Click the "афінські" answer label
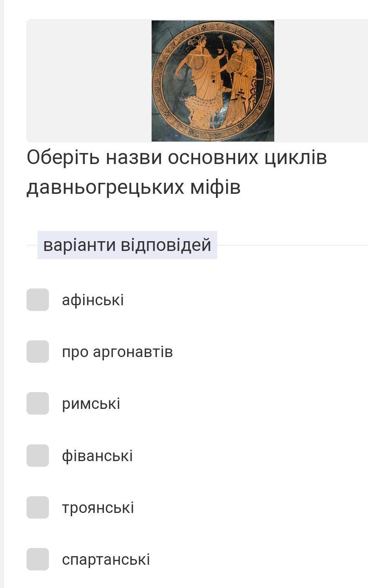This screenshot has height=588, width=368. point(93,300)
